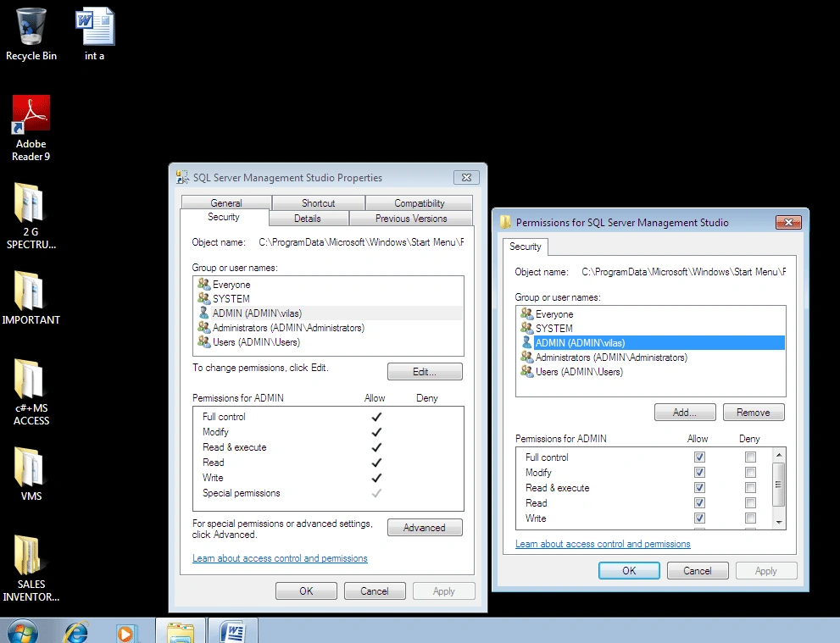Select the VMS folder icon
This screenshot has height=643, width=840.
31,474
